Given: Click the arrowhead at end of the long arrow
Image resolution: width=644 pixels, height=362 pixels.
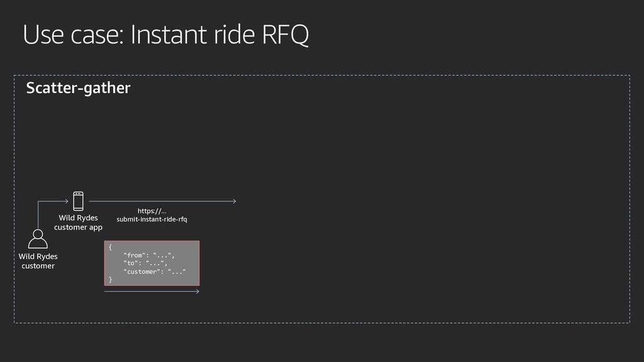Looking at the screenshot, I should point(234,201).
